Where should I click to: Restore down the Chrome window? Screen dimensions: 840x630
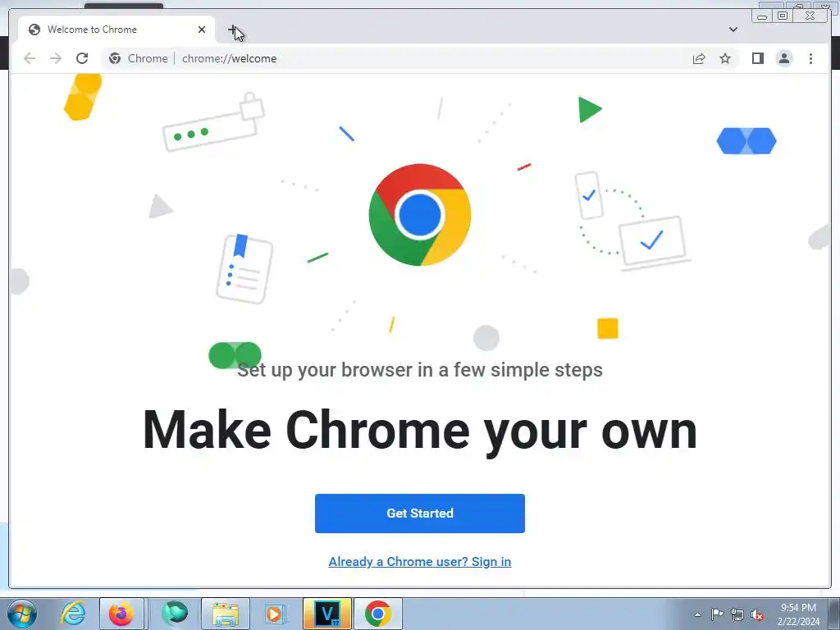(x=783, y=16)
